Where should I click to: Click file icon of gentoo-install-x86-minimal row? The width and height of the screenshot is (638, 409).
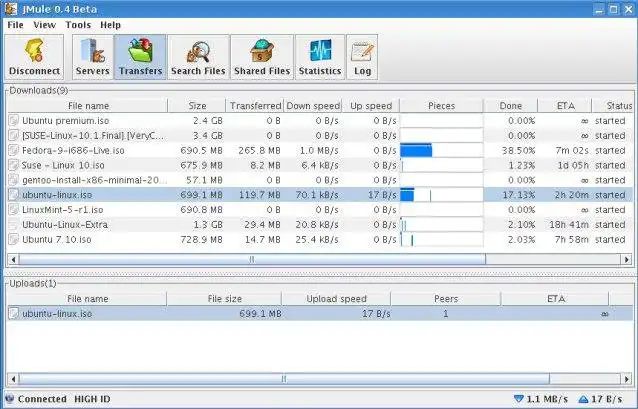pyautogui.click(x=14, y=180)
